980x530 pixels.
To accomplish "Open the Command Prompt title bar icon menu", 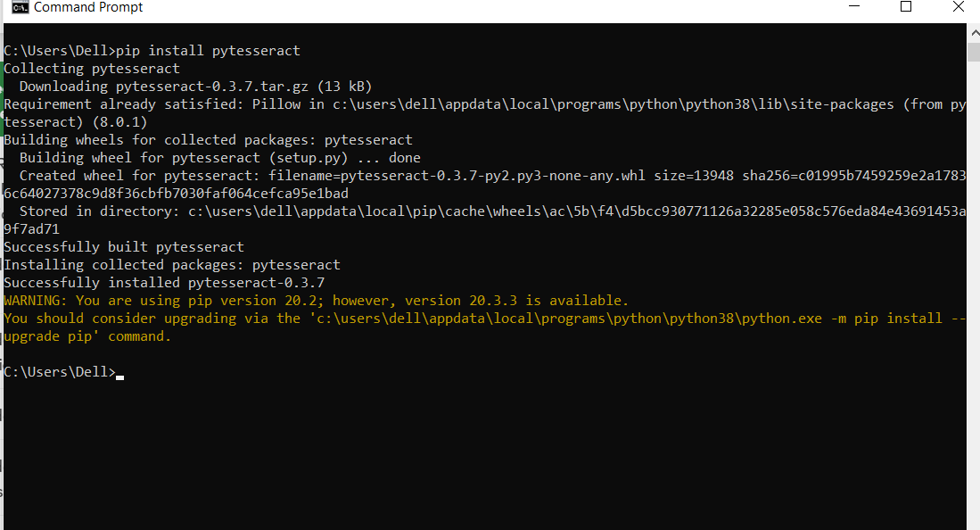I will point(20,7).
